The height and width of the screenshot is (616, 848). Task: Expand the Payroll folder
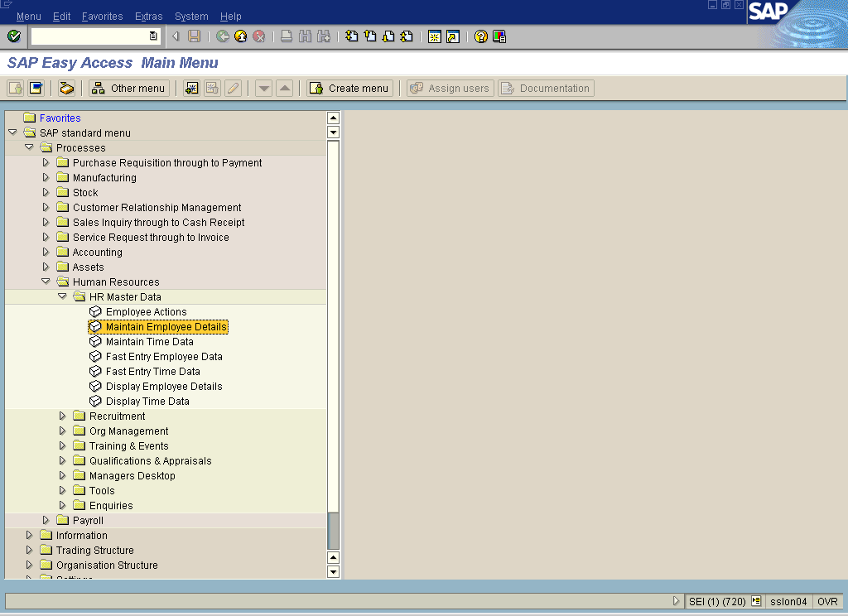[x=46, y=520]
